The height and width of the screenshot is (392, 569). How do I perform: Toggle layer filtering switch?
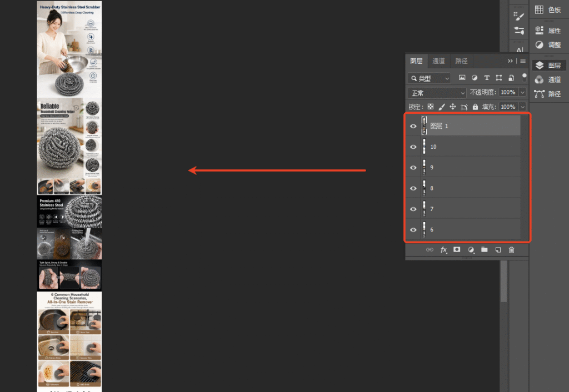(x=524, y=77)
